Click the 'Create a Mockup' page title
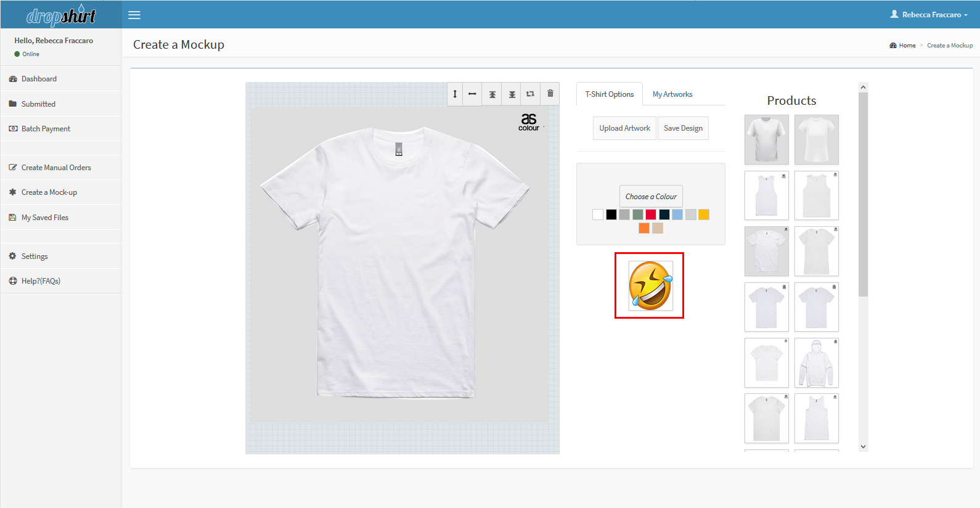The width and height of the screenshot is (980, 508). click(x=179, y=44)
